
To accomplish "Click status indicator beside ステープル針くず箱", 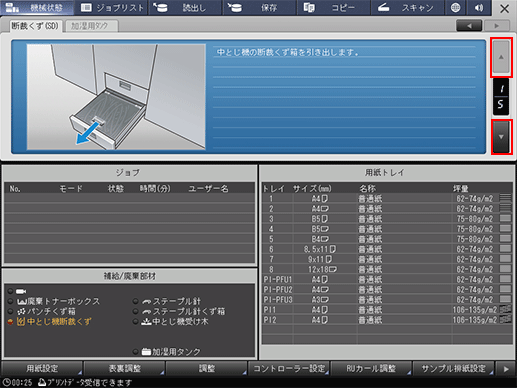I will [x=136, y=311].
